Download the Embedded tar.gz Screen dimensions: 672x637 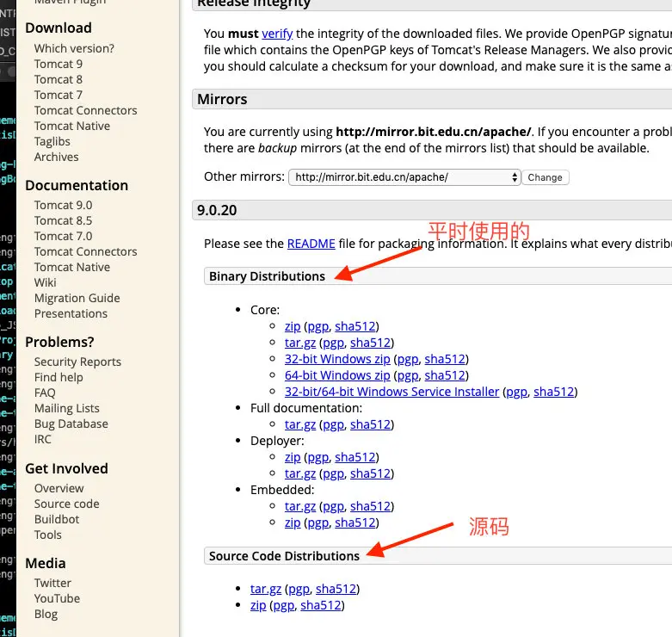tap(300, 506)
